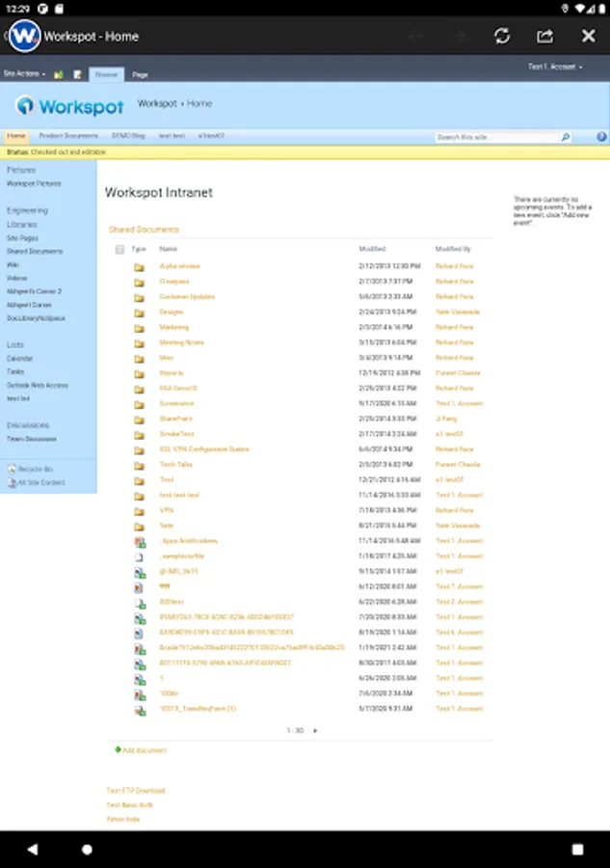Sort by the Name column header

pos(168,249)
